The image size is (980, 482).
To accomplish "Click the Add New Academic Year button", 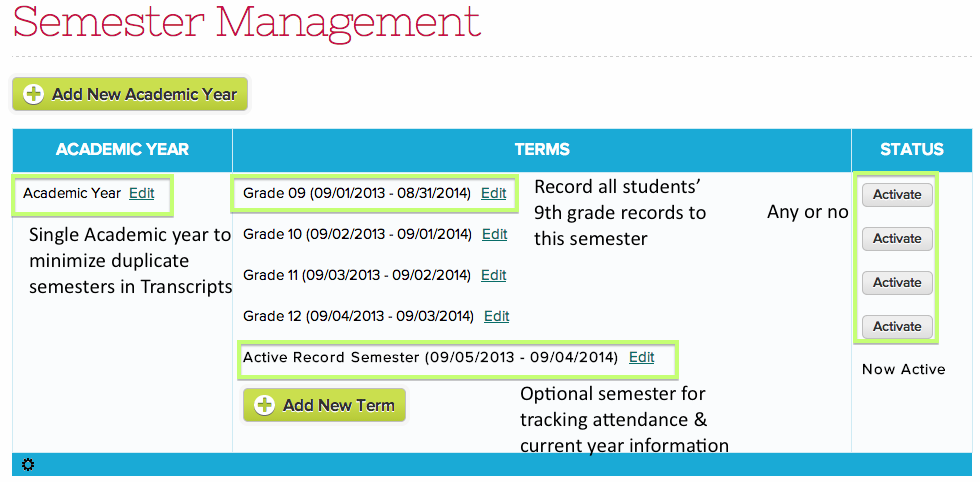I will tap(130, 94).
